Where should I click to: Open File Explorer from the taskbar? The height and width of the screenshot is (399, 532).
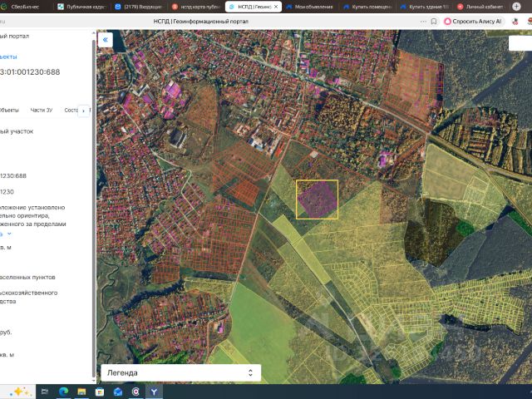click(x=81, y=392)
